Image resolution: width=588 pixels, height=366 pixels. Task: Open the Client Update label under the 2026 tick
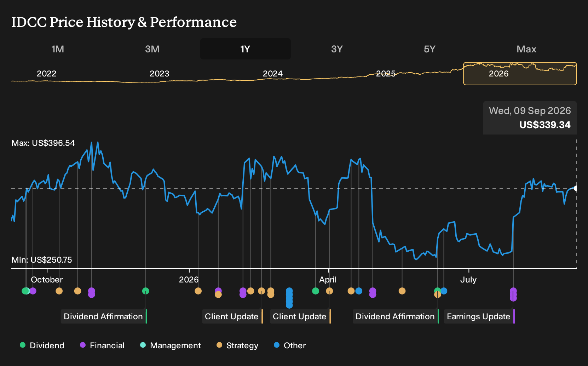pyautogui.click(x=232, y=316)
